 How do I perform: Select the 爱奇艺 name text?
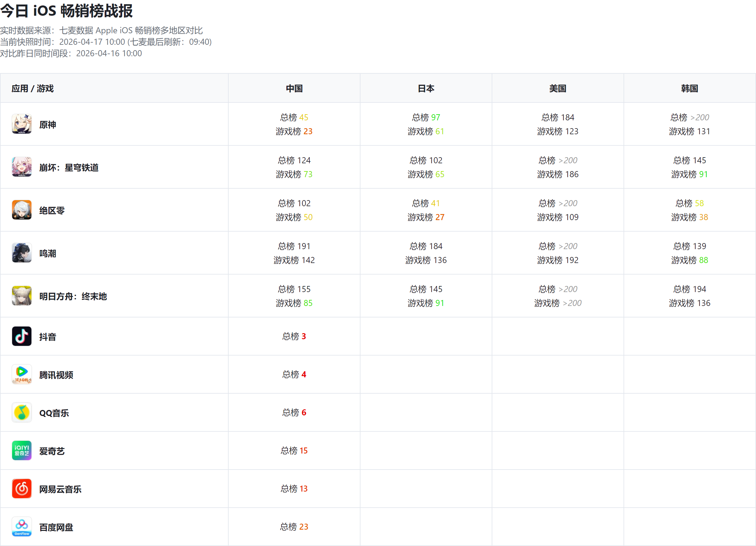[x=52, y=451]
